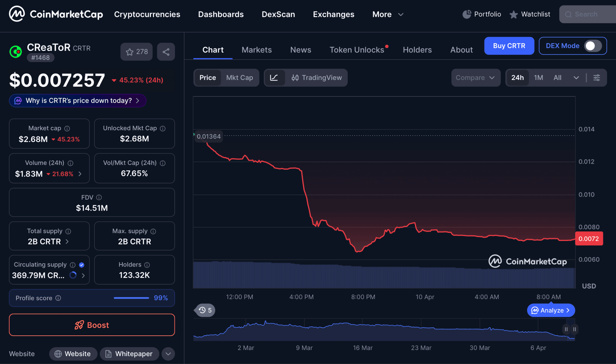The image size is (616, 364).
Task: Open Portfolio from the top bar
Action: click(481, 14)
